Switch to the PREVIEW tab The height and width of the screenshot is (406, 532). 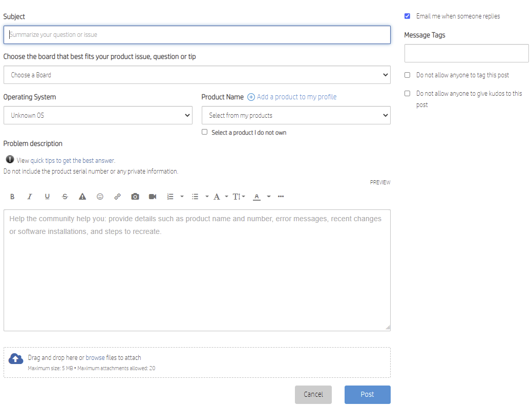(x=380, y=182)
